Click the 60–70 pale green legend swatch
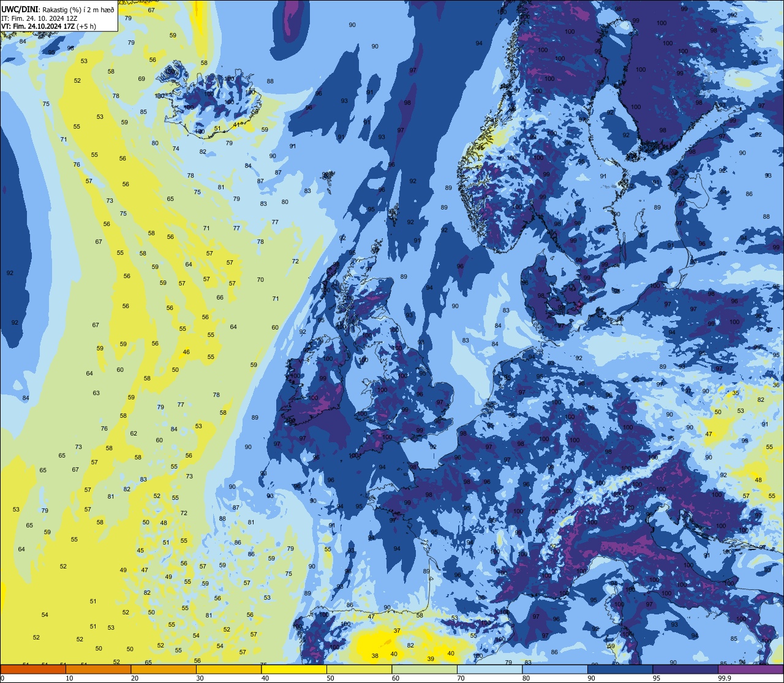 click(x=424, y=669)
